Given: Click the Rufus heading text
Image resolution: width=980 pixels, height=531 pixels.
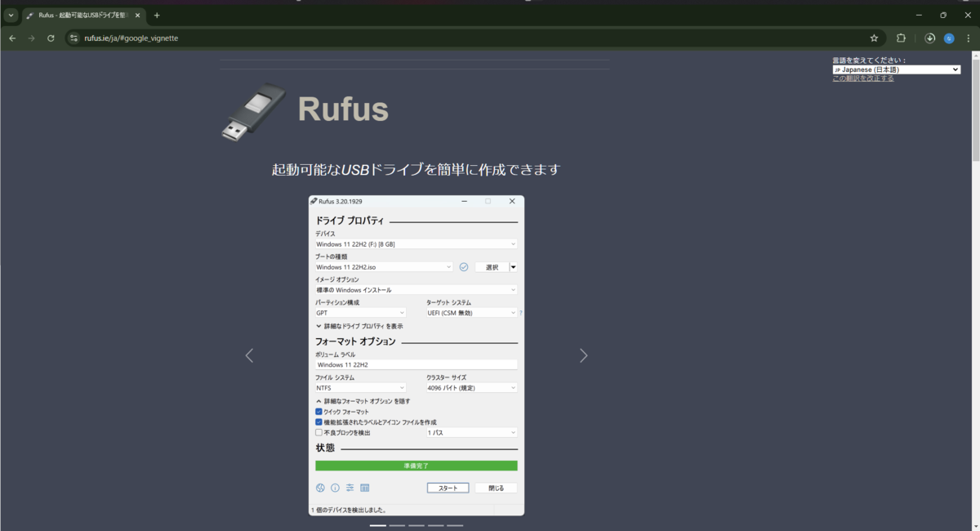Looking at the screenshot, I should coord(343,109).
